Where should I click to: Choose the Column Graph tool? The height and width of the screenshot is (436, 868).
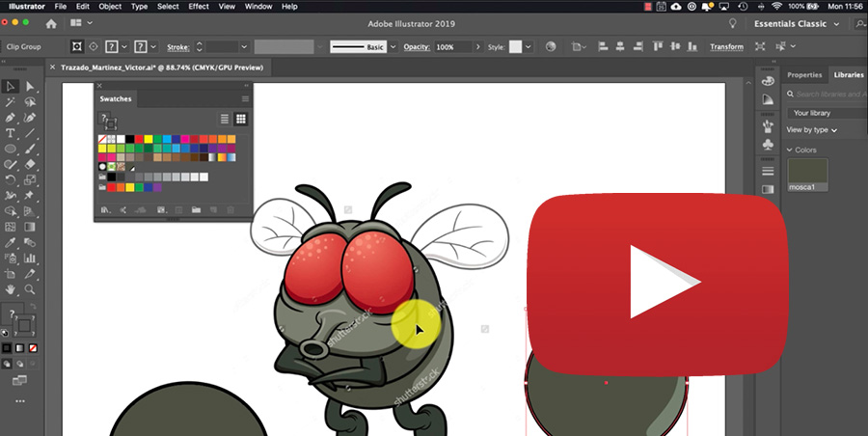click(30, 259)
